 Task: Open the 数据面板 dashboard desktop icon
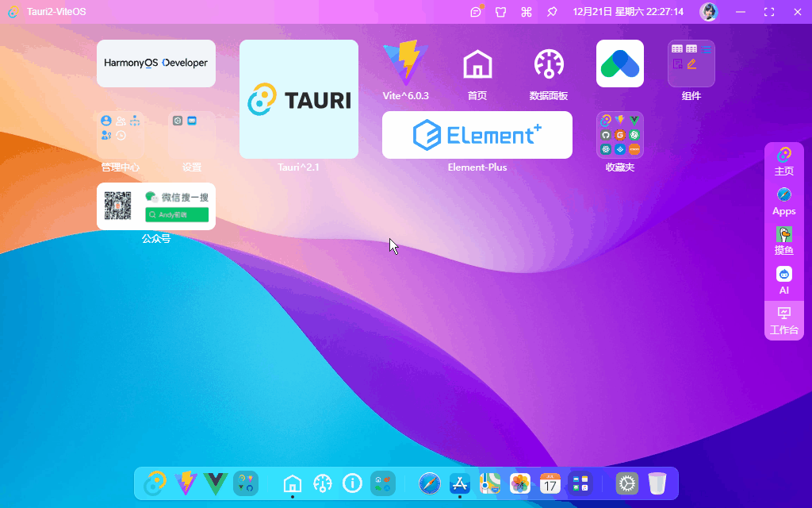tap(549, 64)
